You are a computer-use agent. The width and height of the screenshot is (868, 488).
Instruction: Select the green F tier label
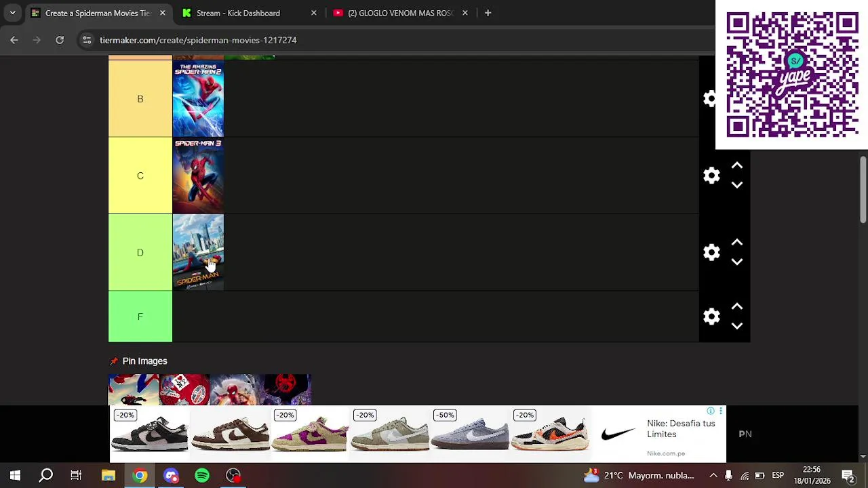(x=140, y=317)
